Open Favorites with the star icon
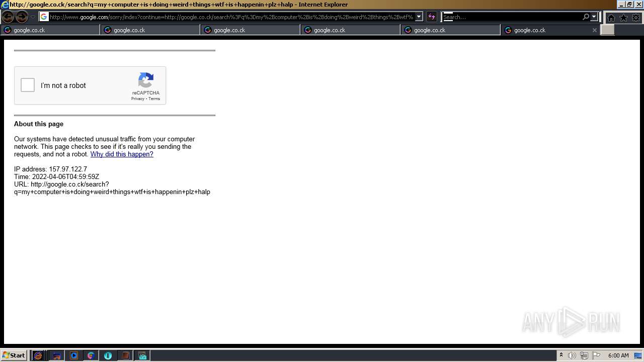The width and height of the screenshot is (644, 362). click(623, 18)
